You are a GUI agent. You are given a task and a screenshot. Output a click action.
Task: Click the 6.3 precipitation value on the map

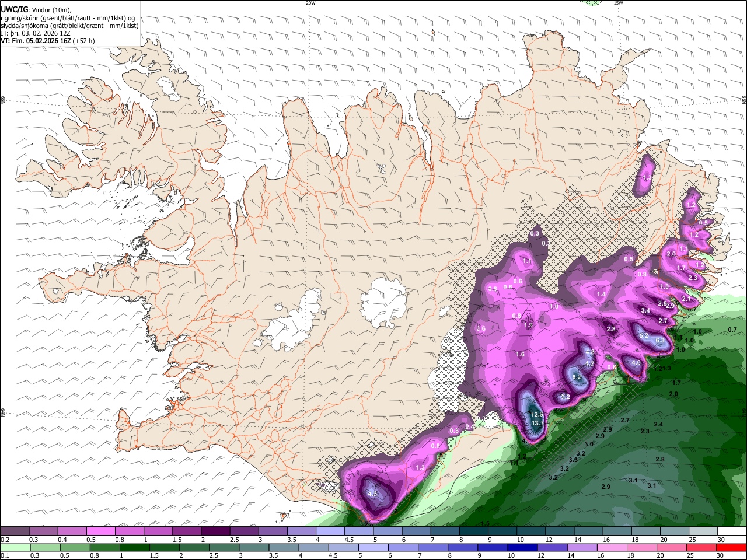[661, 341]
